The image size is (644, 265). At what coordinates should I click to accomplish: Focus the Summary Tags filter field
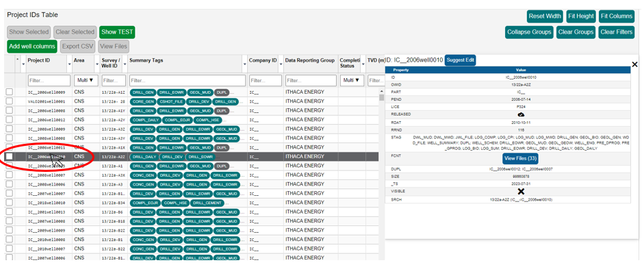188,81
